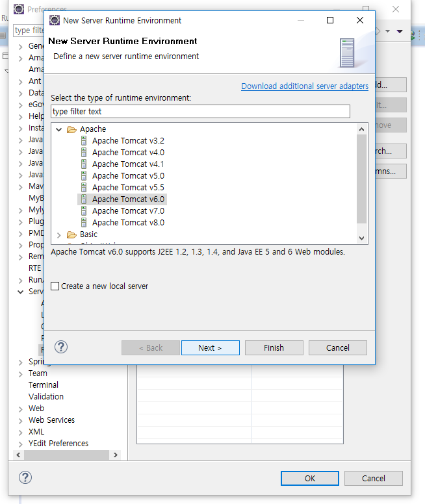Select Terminal in the Preferences tree
The width and height of the screenshot is (425, 504).
[x=44, y=384]
